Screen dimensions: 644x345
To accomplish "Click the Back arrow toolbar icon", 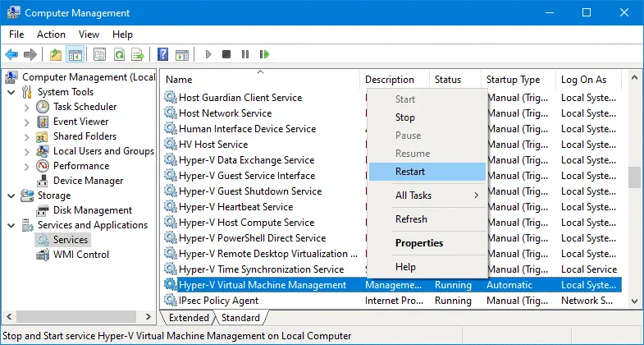I will 11,55.
